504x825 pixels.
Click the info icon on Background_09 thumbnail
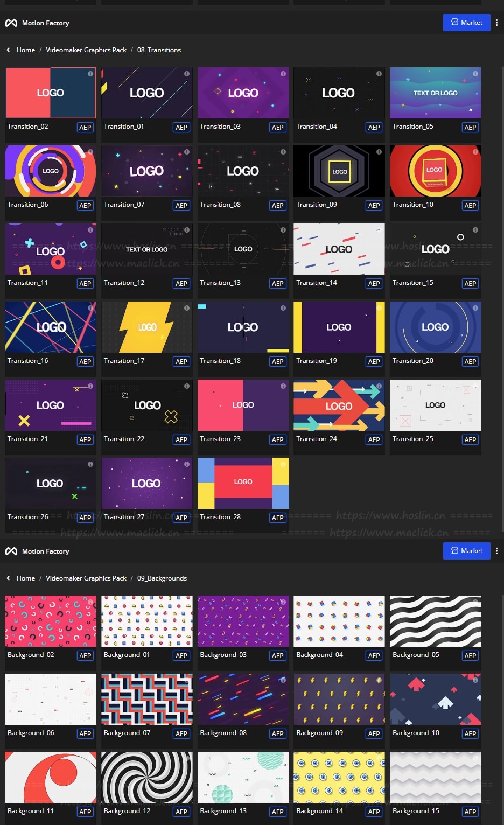tap(379, 680)
